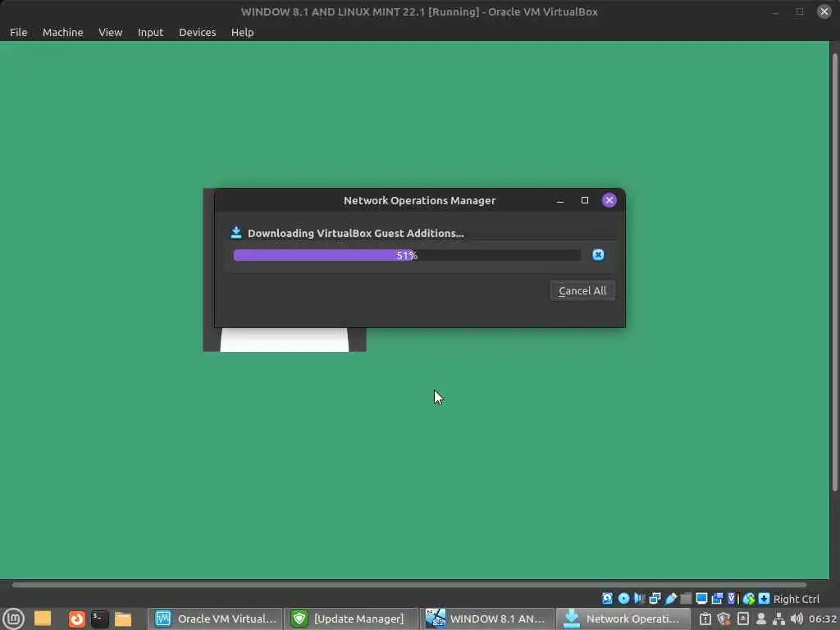This screenshot has height=630, width=840.
Task: Open the volume control tray icon
Action: (x=797, y=619)
